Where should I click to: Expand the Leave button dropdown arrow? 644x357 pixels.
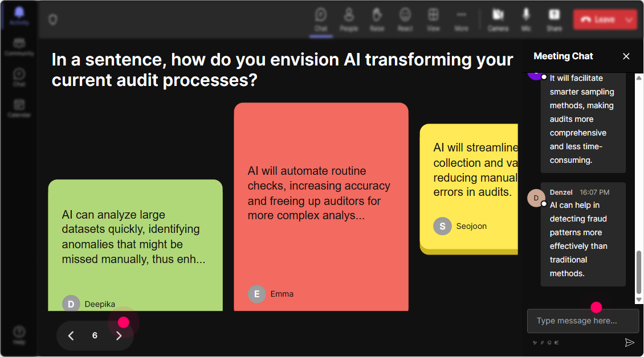(629, 19)
